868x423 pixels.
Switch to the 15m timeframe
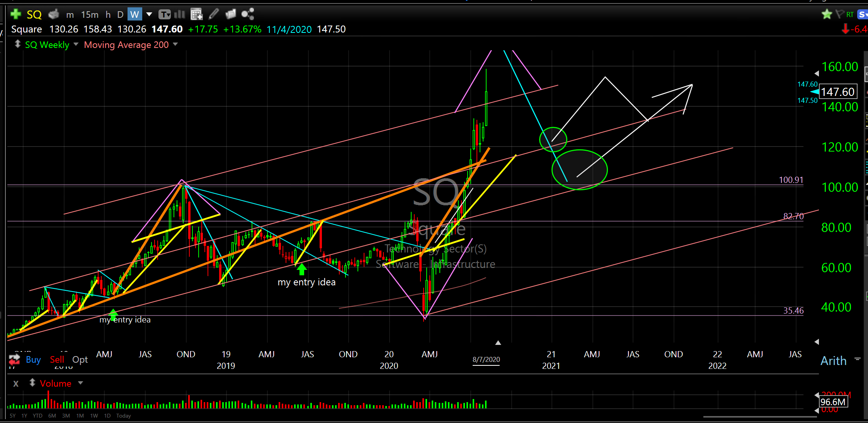(90, 15)
